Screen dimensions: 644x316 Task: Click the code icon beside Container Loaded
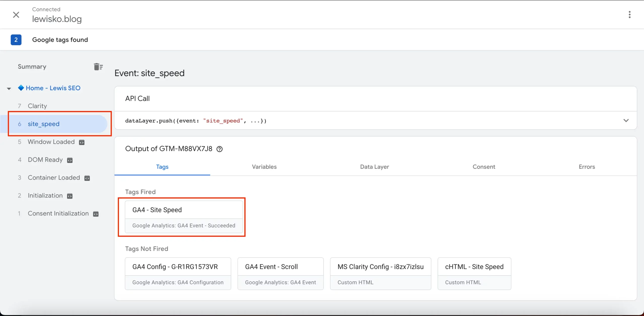(x=87, y=178)
